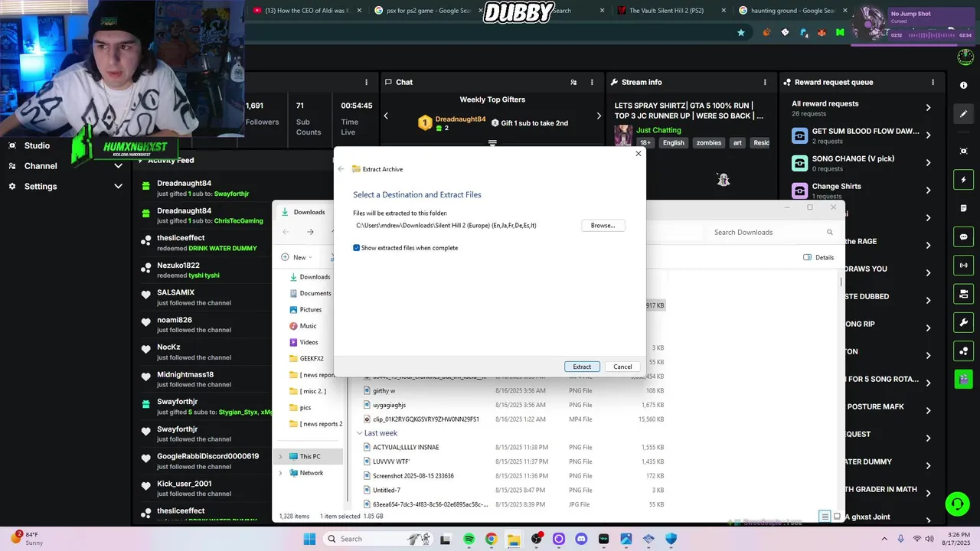Click the Just Chatting category link

[x=658, y=130]
